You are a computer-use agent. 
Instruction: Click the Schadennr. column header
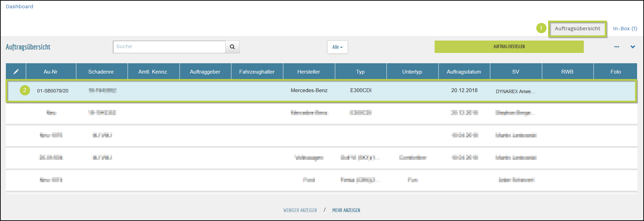[x=101, y=71]
